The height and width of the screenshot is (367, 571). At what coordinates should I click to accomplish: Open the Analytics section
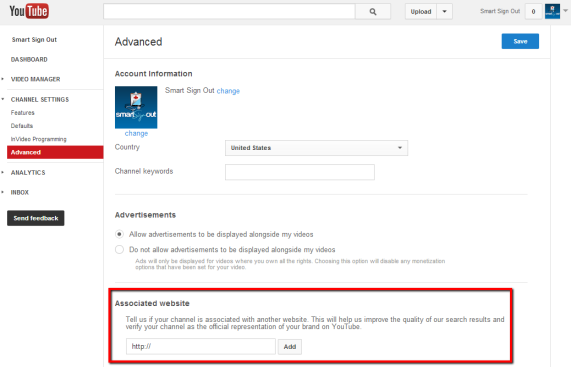click(x=28, y=173)
